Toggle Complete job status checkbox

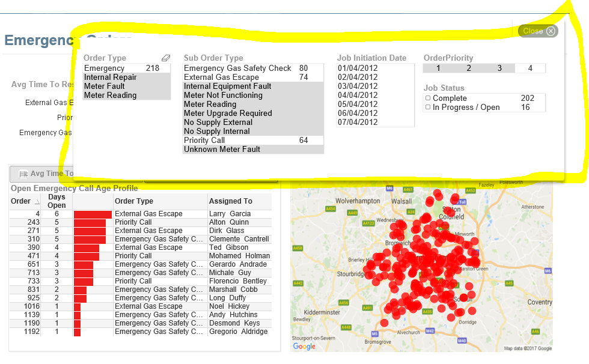click(x=428, y=98)
